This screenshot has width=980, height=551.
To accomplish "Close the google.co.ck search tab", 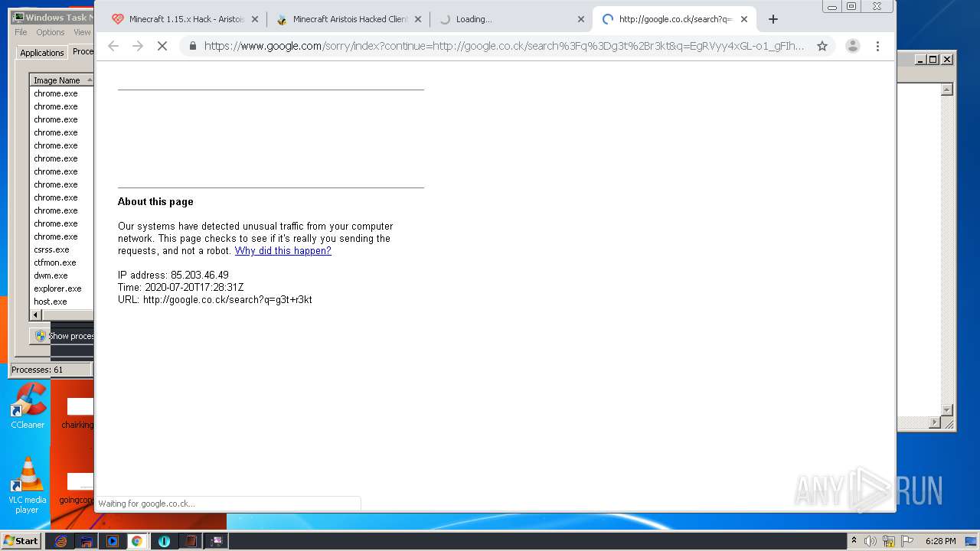I will pos(743,19).
